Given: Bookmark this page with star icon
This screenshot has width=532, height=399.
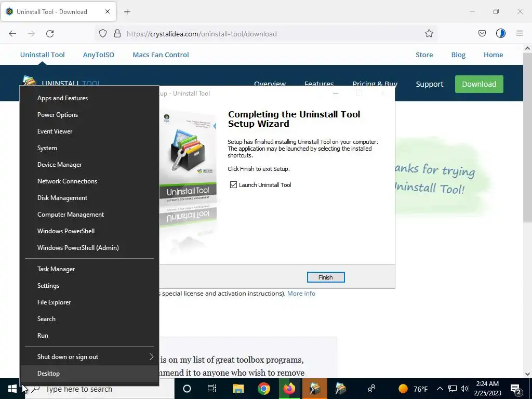Looking at the screenshot, I should pos(429,33).
